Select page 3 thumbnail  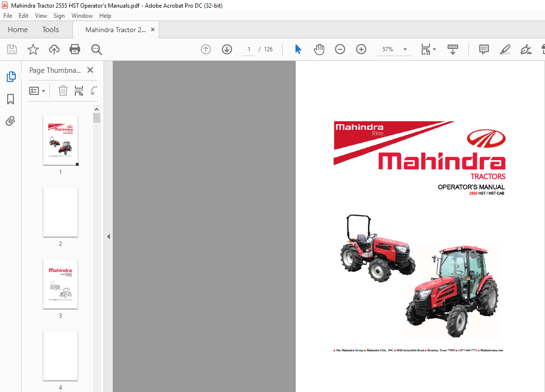point(60,284)
